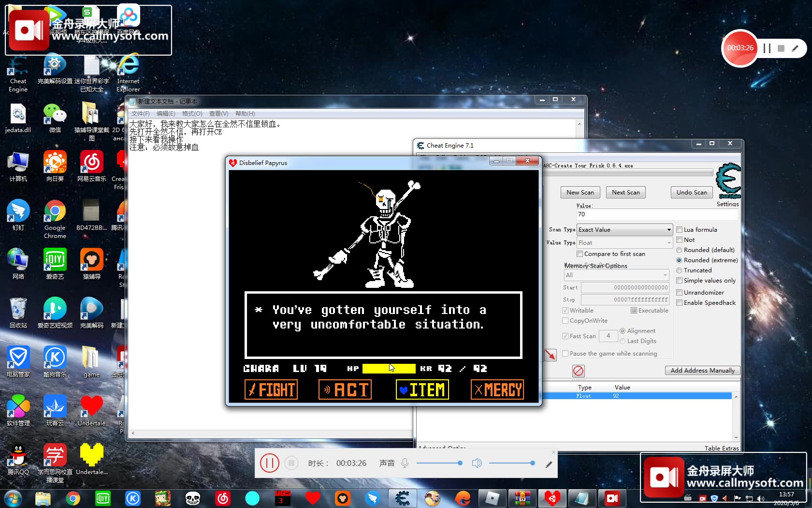Open the Edit menu in Notepad
The width and height of the screenshot is (812, 508).
pyautogui.click(x=166, y=114)
